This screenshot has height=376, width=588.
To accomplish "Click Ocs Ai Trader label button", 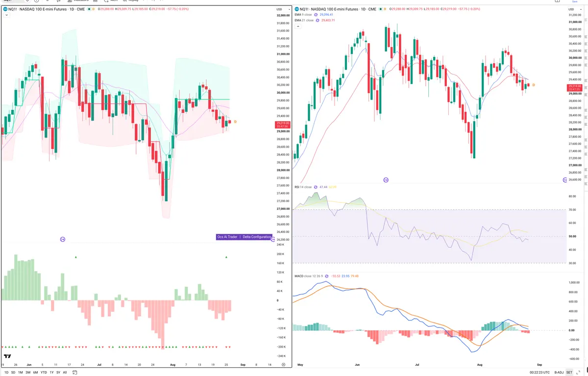I will pos(227,237).
